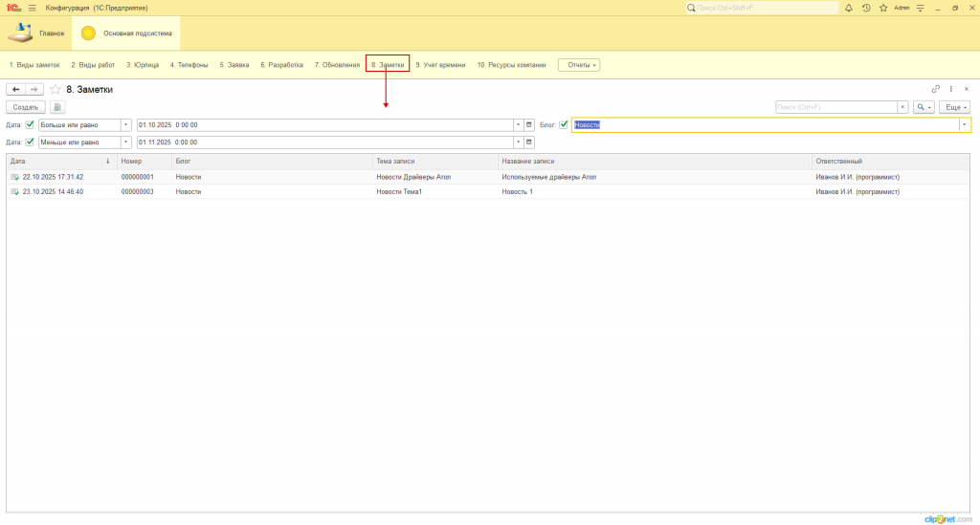Click the Блог filter input with Новости

coord(766,125)
